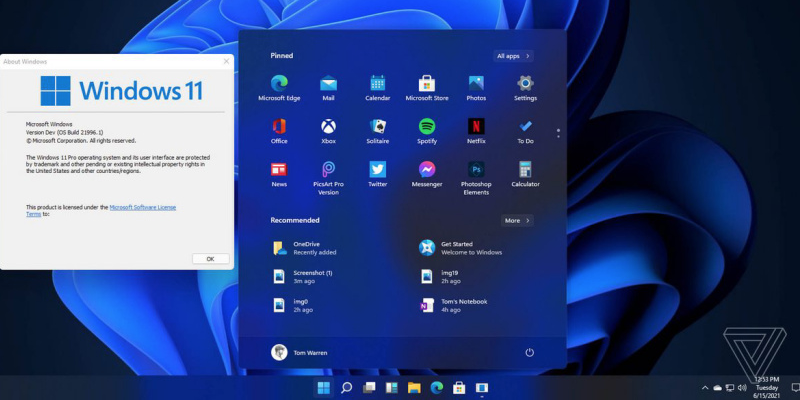Open Microsoft Edge from pinned apps
This screenshot has width=800, height=400.
tap(279, 84)
